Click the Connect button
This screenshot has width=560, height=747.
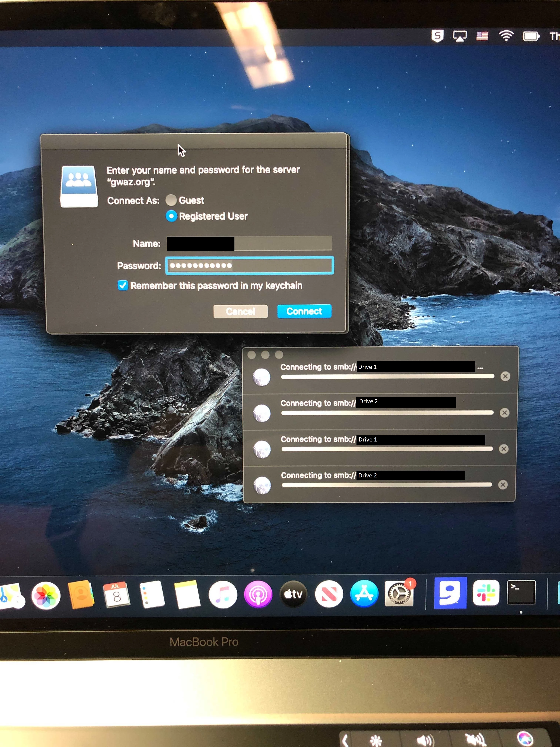304,311
